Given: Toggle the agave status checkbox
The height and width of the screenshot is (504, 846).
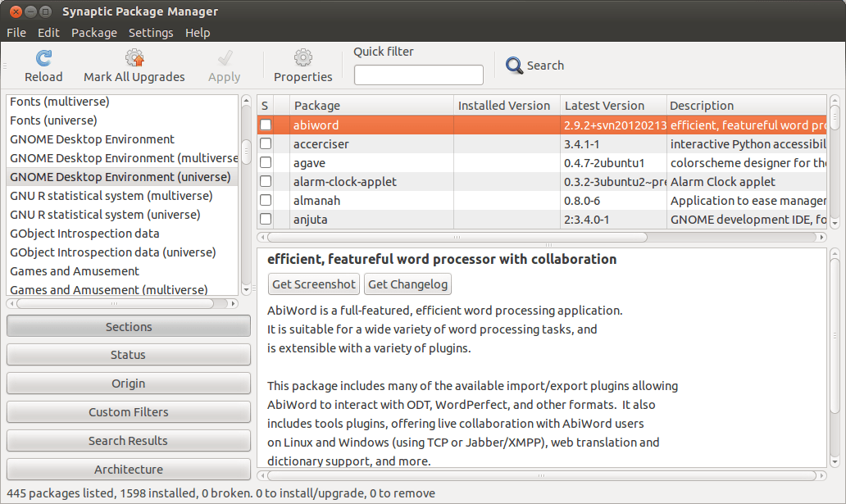Looking at the screenshot, I should pyautogui.click(x=266, y=162).
